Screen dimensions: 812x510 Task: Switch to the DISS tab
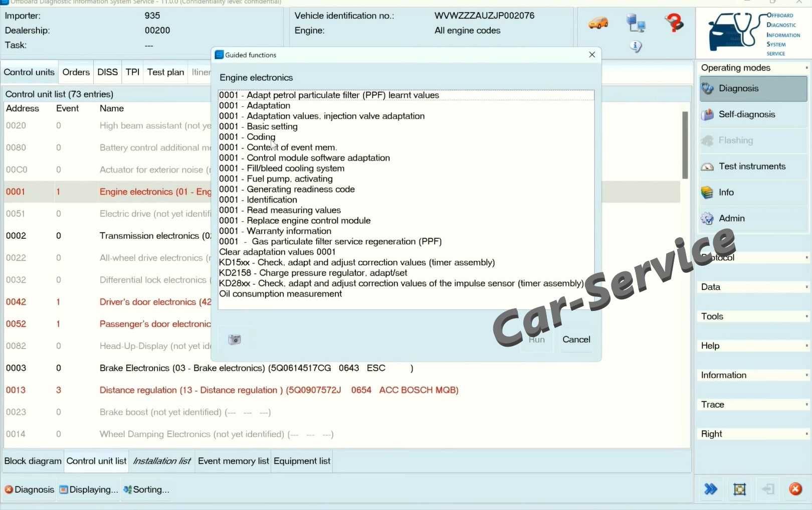107,72
